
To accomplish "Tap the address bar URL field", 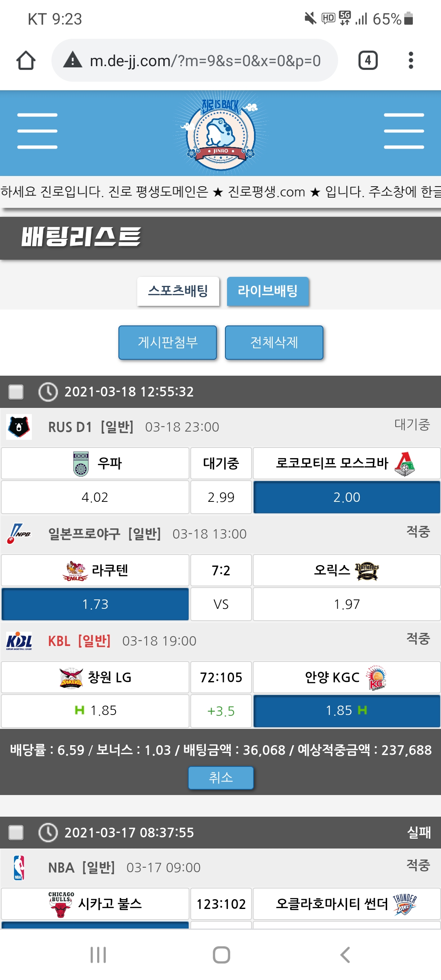I will 205,60.
